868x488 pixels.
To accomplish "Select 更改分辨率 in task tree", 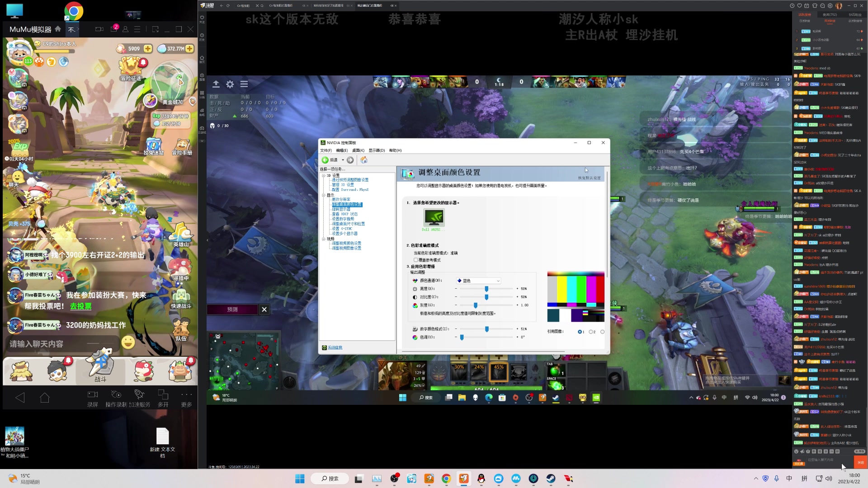I will (341, 199).
